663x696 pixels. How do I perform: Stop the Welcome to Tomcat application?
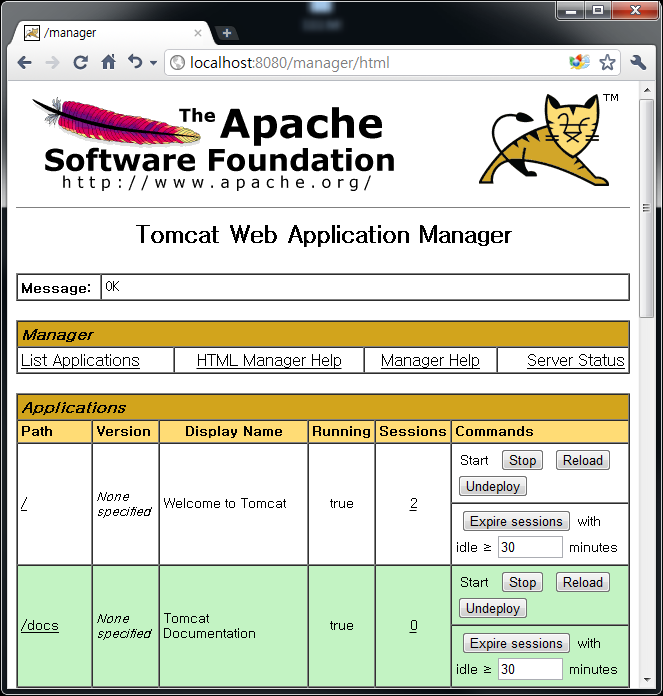coord(522,460)
